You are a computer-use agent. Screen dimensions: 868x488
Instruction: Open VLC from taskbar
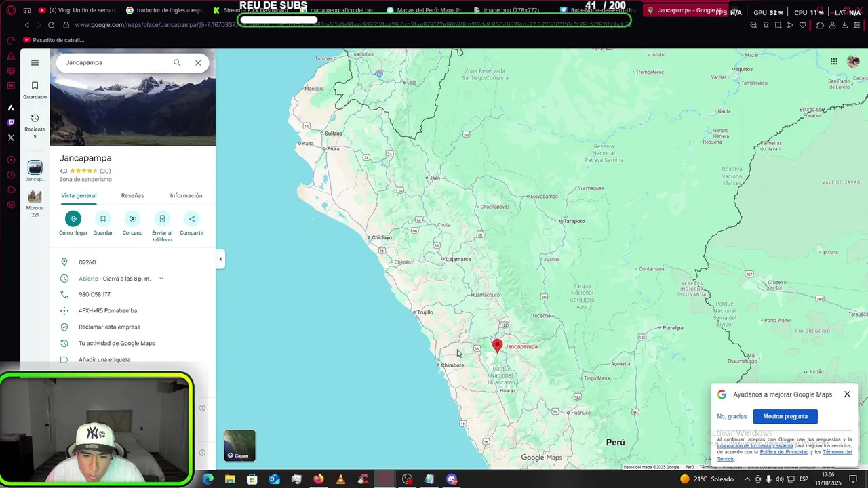340,479
